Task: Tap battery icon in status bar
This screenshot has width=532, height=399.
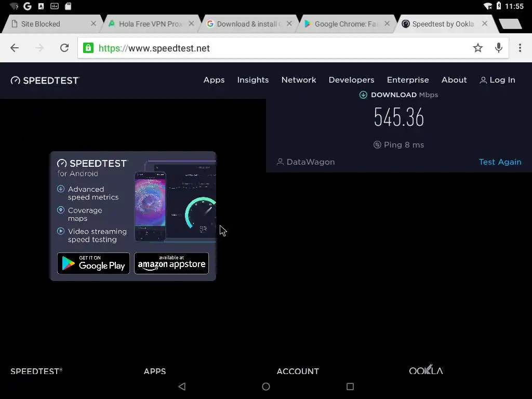Action: (x=499, y=6)
